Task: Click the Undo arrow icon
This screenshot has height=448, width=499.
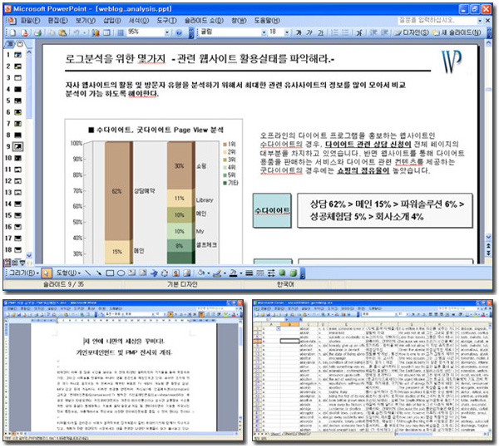Action: (77, 32)
